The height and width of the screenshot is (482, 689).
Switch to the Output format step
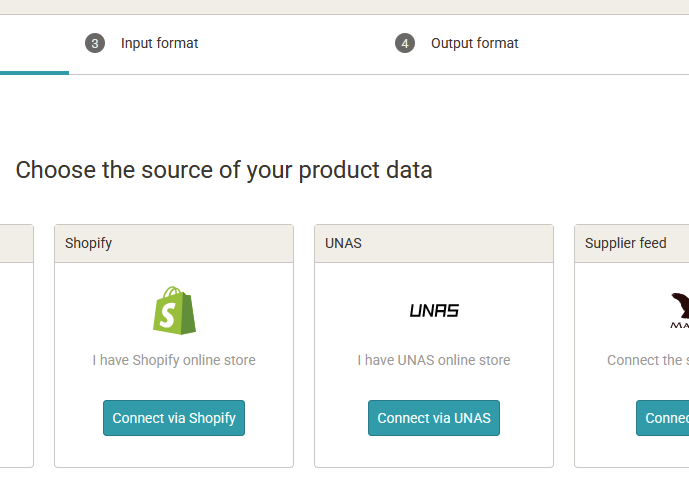tap(474, 43)
